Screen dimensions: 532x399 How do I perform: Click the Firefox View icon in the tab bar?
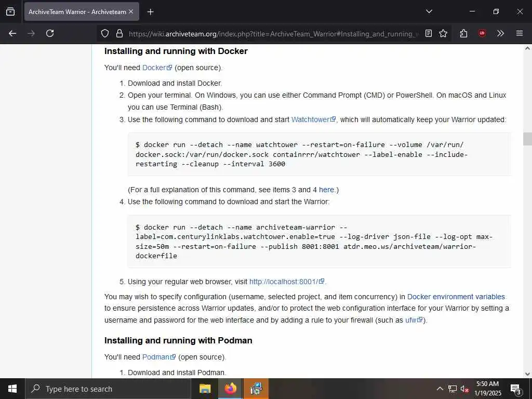click(x=10, y=11)
